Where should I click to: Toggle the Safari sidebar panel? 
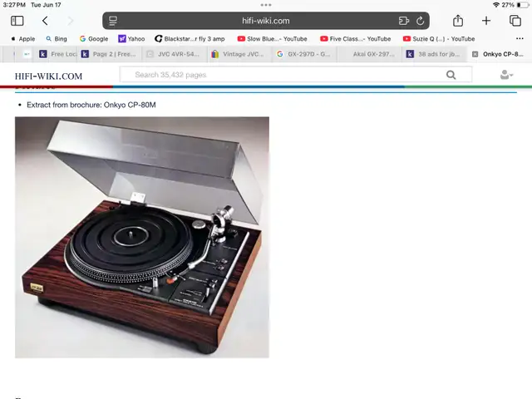17,21
